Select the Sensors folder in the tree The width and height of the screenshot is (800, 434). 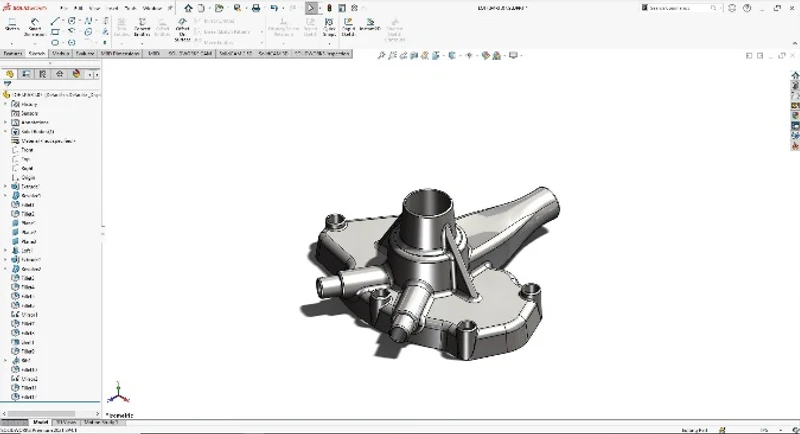coord(25,113)
